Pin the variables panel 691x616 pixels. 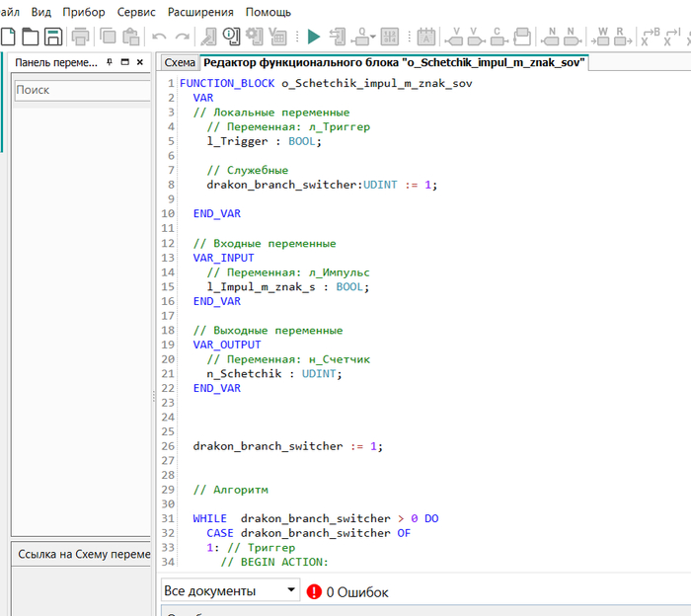coord(111,62)
